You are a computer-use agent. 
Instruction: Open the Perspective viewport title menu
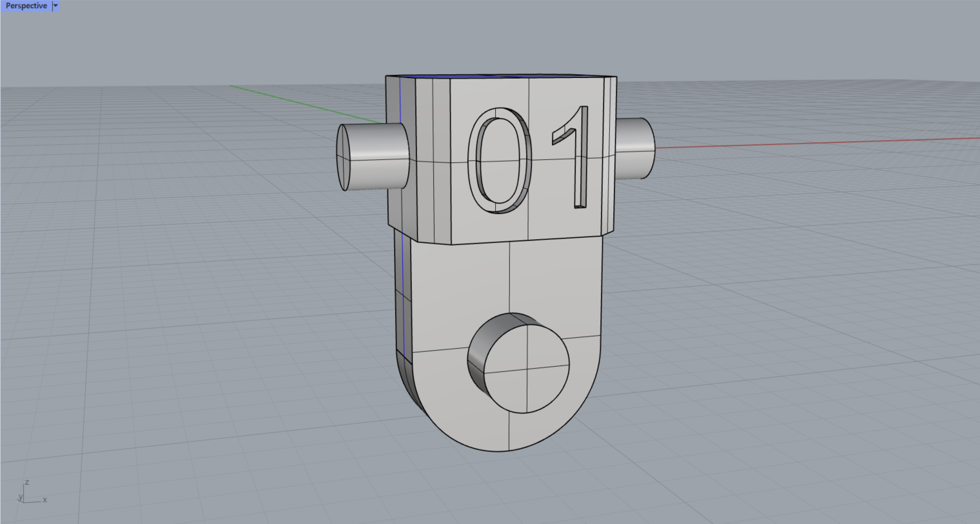pos(26,6)
